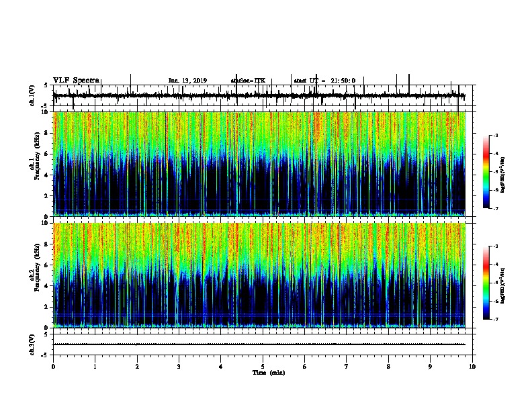Click the "3" time axis tick label
The image size is (532, 411).
click(x=179, y=367)
